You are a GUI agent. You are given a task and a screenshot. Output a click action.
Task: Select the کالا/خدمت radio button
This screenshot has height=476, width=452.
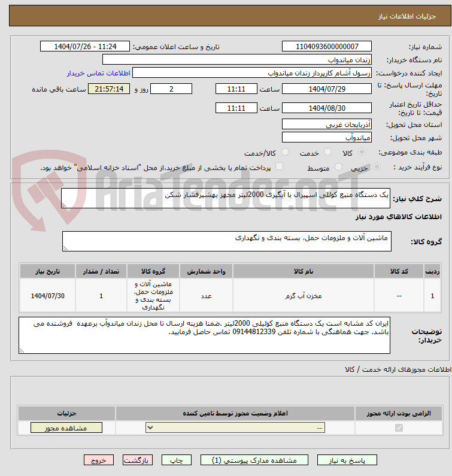pyautogui.click(x=285, y=152)
